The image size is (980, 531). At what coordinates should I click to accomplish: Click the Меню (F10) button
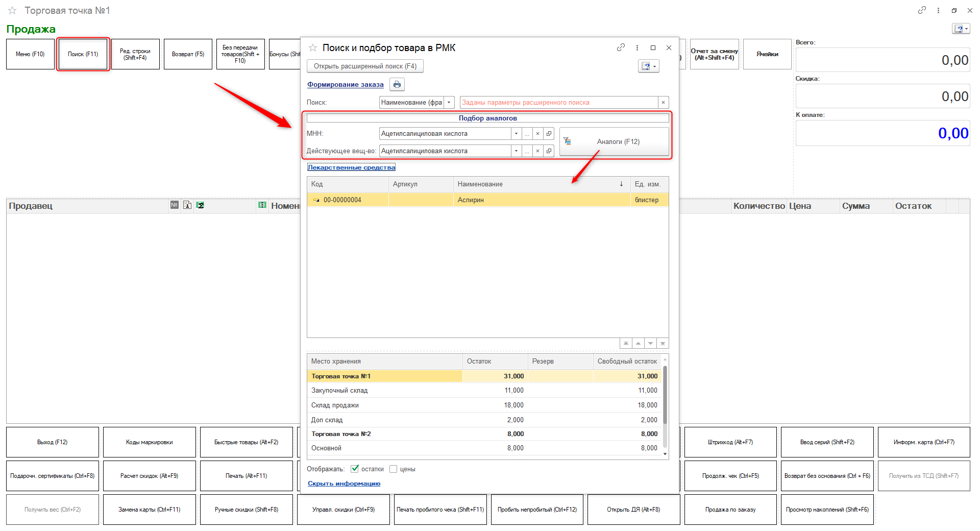pos(30,54)
